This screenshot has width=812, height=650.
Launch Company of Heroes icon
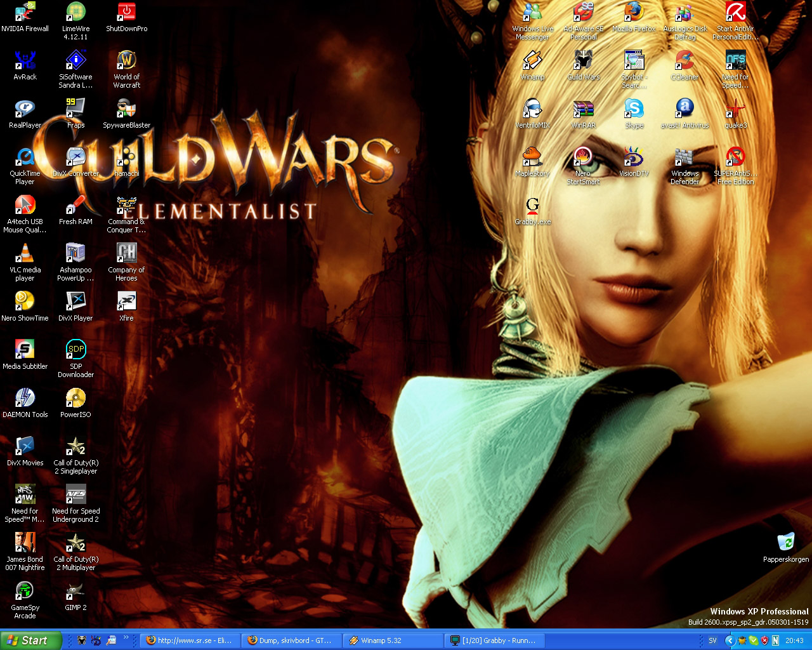coord(126,263)
